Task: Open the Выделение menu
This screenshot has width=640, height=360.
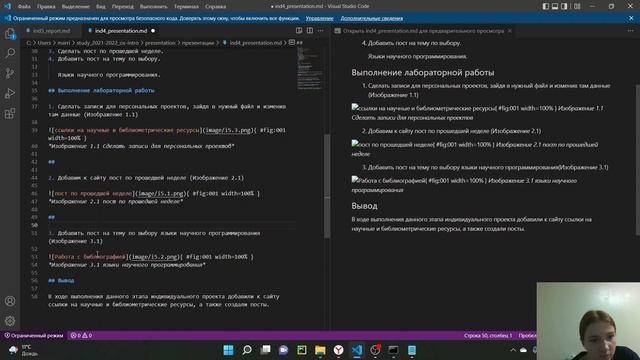Action: click(x=76, y=7)
